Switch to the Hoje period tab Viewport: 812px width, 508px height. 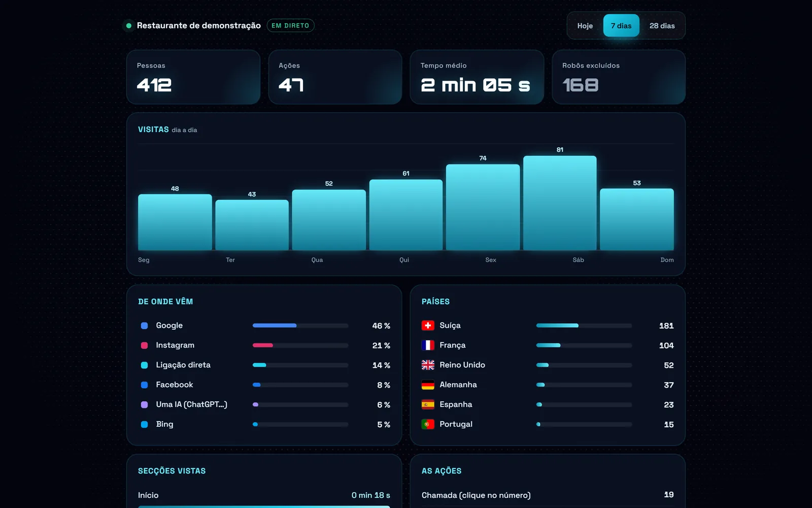(585, 25)
